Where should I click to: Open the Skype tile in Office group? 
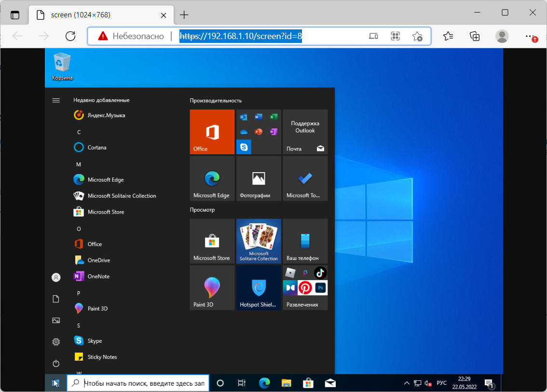tap(244, 147)
